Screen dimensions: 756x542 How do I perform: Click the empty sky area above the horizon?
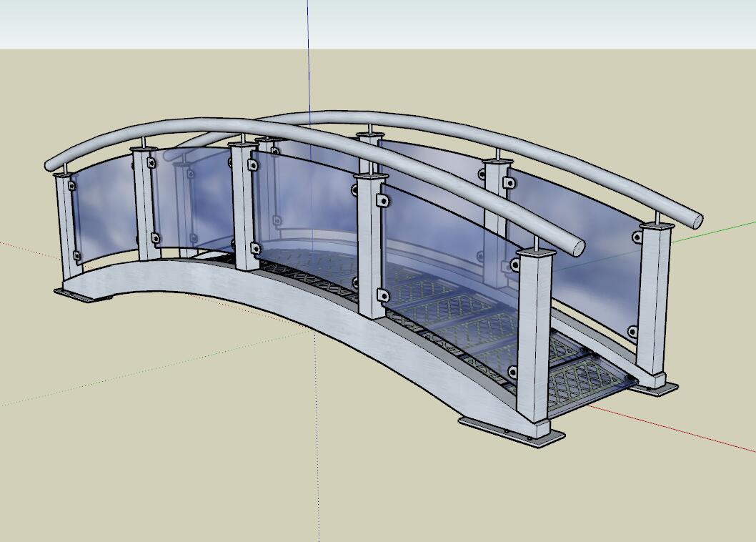pos(500,23)
